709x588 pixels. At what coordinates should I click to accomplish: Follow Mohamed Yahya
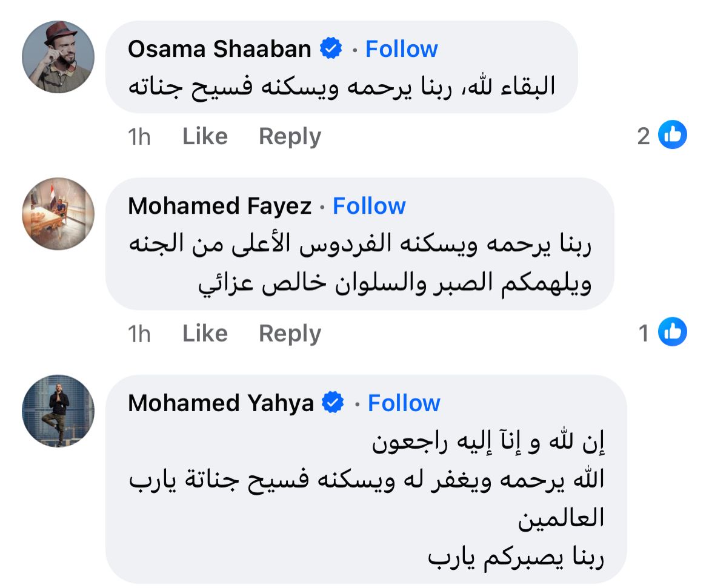pyautogui.click(x=404, y=403)
